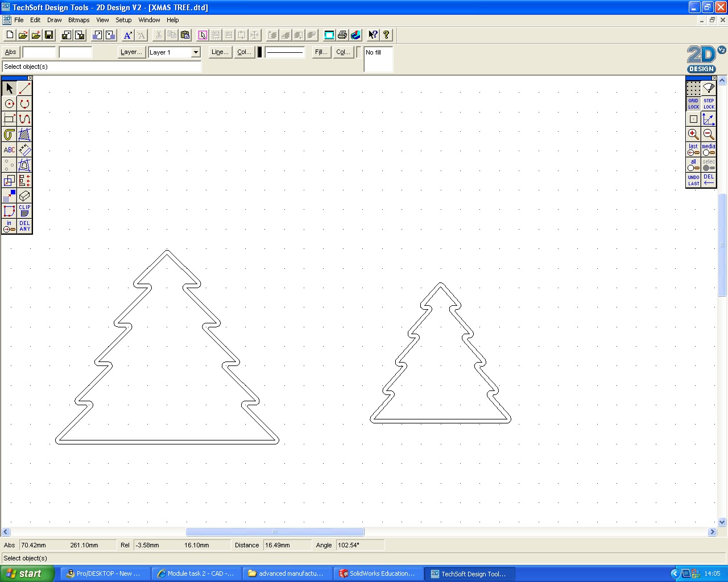
Task: Use the DEL ANY delete tool
Action: click(x=24, y=225)
